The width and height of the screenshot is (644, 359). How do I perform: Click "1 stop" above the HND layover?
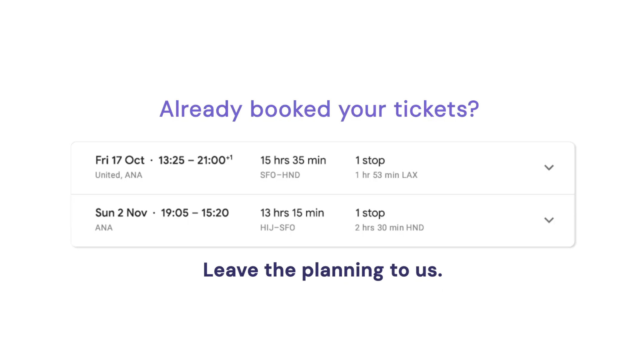click(x=370, y=213)
